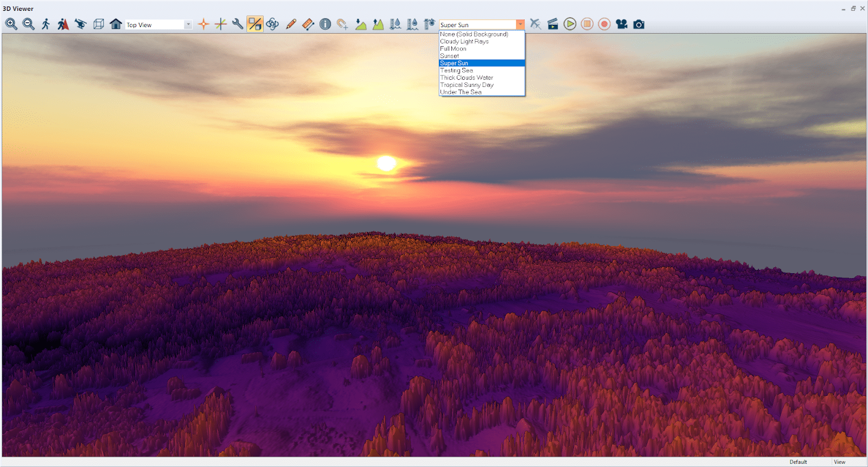Click the zoom out magnifier icon

(x=29, y=24)
